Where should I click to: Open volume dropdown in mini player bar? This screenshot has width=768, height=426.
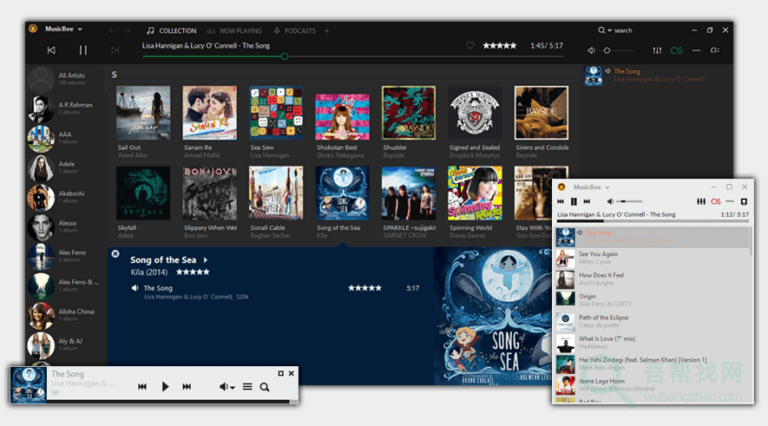tap(227, 387)
